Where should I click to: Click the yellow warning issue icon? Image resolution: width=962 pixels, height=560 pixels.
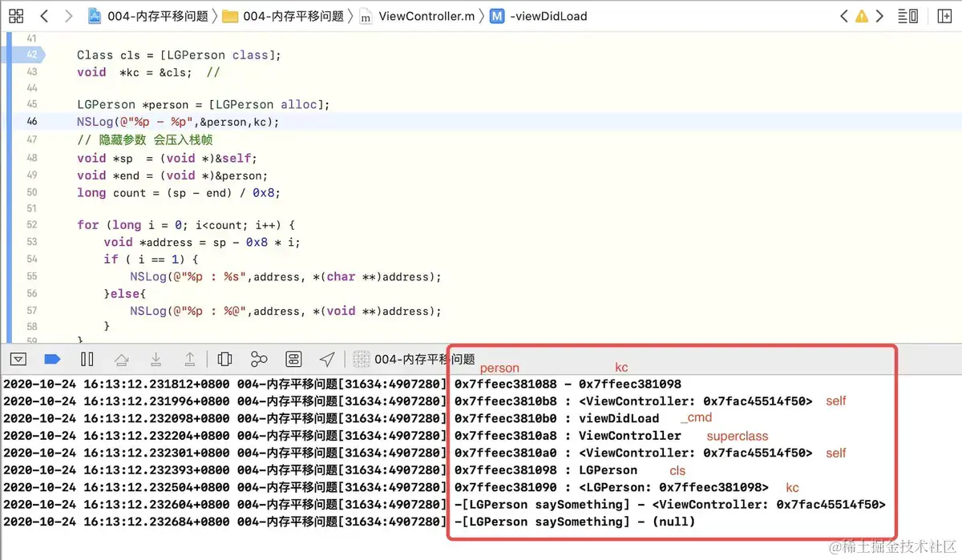862,15
